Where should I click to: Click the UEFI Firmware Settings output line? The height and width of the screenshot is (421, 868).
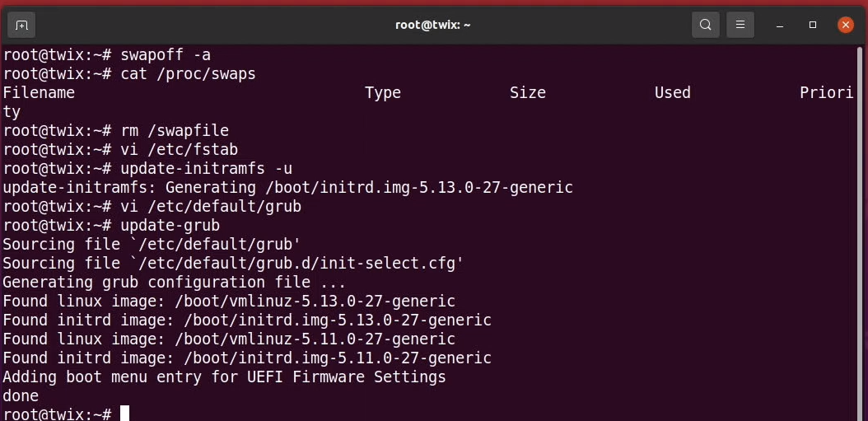(x=224, y=377)
